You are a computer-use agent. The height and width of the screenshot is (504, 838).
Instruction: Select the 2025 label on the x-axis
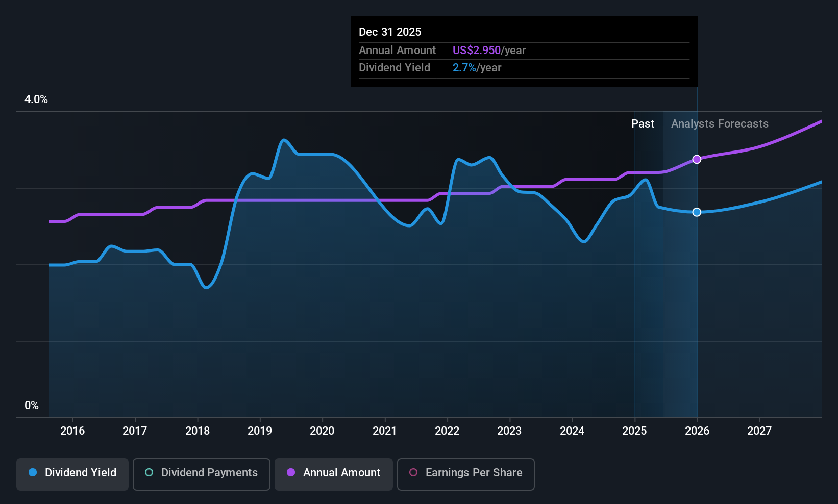634,431
